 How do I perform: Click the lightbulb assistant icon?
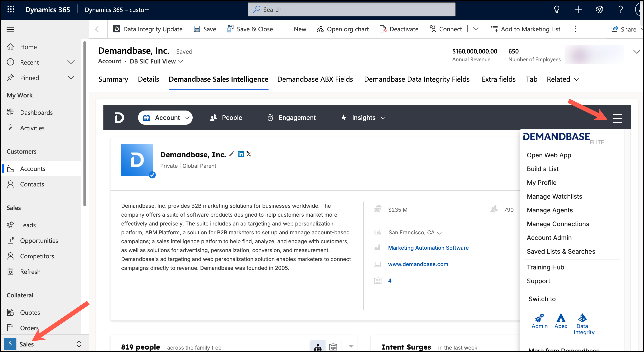click(557, 10)
